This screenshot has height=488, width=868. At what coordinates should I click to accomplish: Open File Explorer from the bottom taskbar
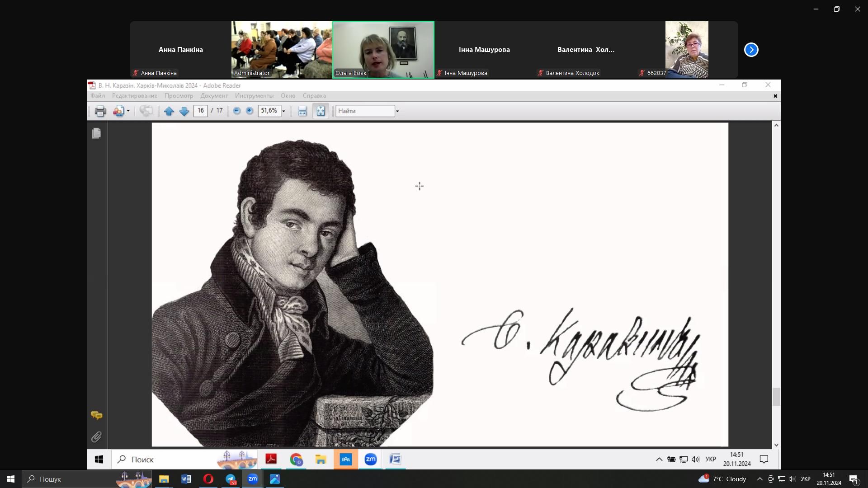[164, 479]
